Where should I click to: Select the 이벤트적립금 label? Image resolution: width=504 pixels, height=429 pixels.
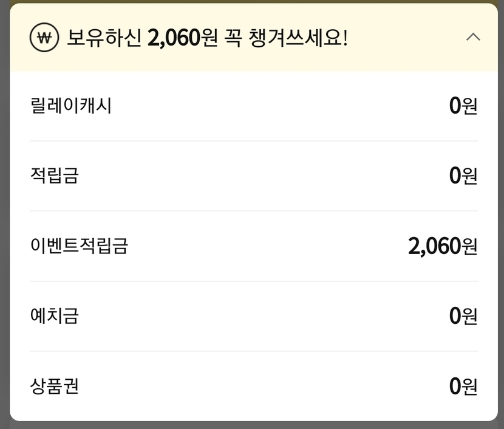pyautogui.click(x=79, y=246)
